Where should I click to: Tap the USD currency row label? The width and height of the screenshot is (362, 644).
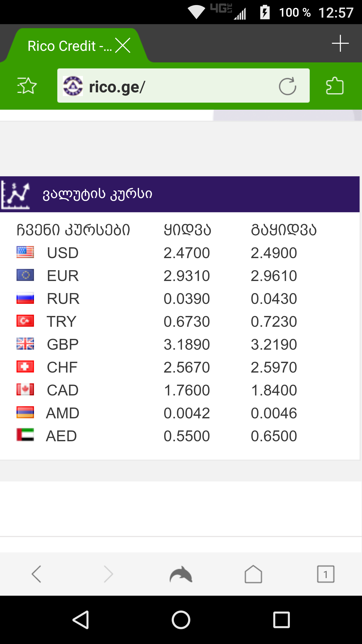[63, 253]
